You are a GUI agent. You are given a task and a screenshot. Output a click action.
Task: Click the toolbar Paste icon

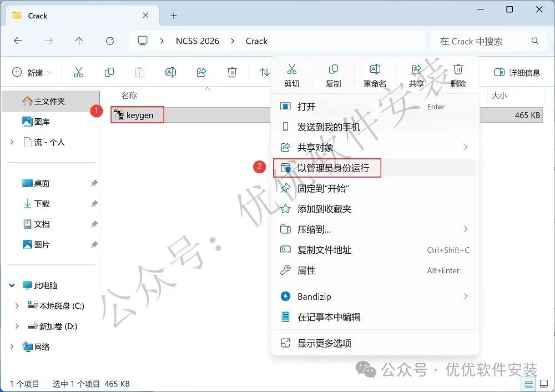(x=140, y=72)
